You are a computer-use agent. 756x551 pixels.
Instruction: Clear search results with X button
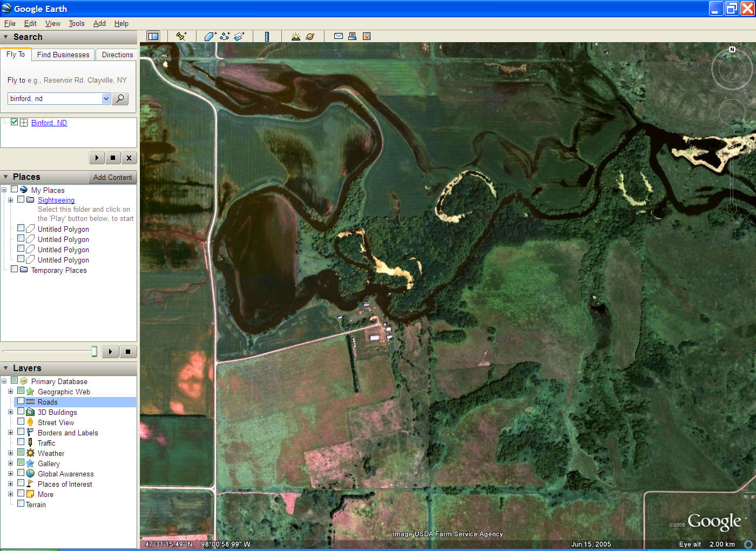coord(129,158)
